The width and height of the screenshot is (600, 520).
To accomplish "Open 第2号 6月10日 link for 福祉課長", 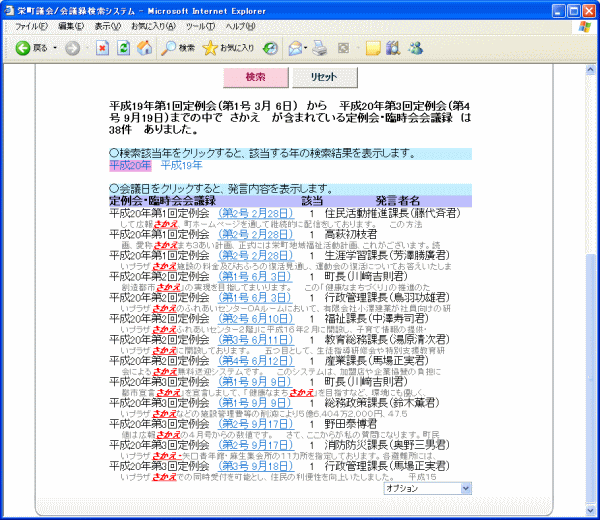I will 256,319.
